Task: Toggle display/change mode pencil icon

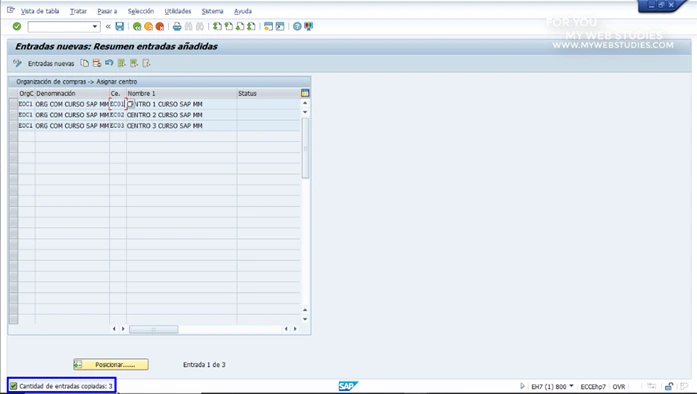Action: tap(17, 63)
